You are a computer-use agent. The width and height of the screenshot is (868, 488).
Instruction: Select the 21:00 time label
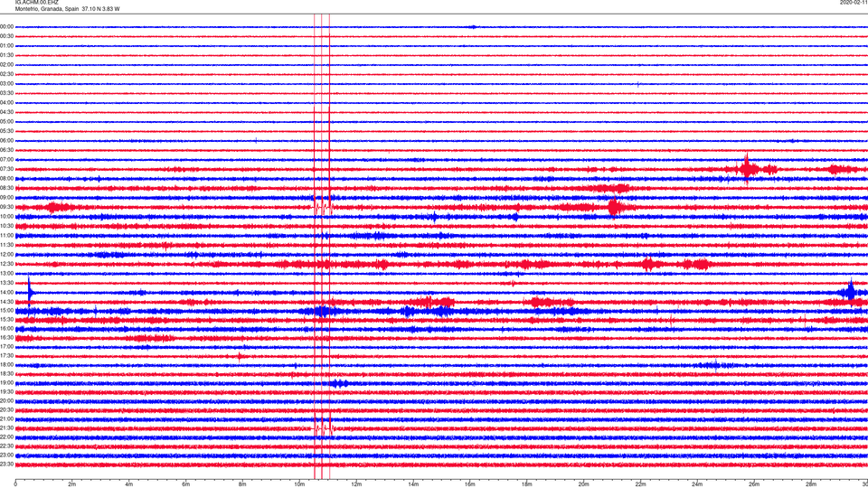pos(7,418)
